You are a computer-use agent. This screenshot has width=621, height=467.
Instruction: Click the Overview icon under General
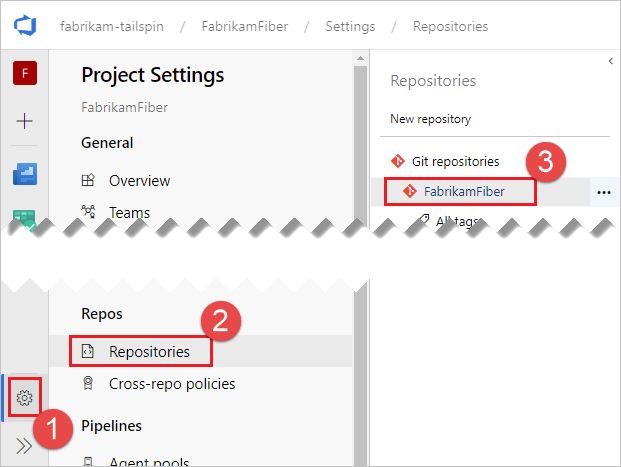(x=88, y=181)
